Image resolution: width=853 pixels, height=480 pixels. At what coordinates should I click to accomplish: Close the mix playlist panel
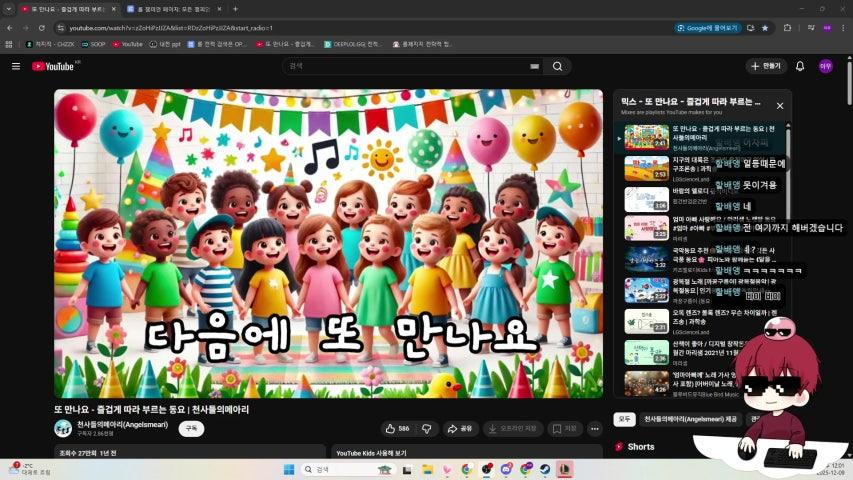(x=780, y=105)
